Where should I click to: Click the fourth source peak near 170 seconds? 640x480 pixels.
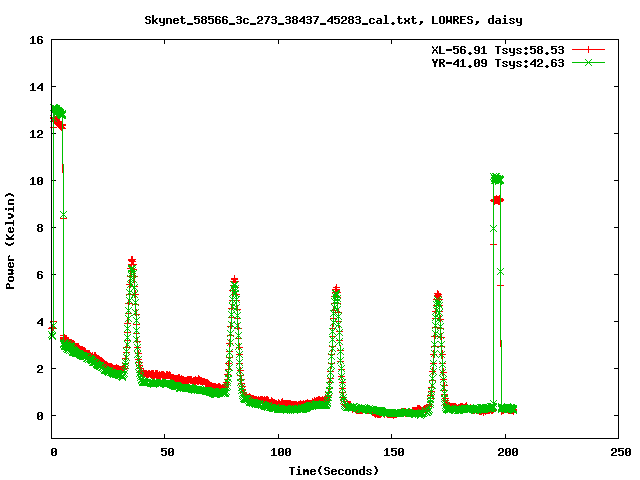point(438,295)
